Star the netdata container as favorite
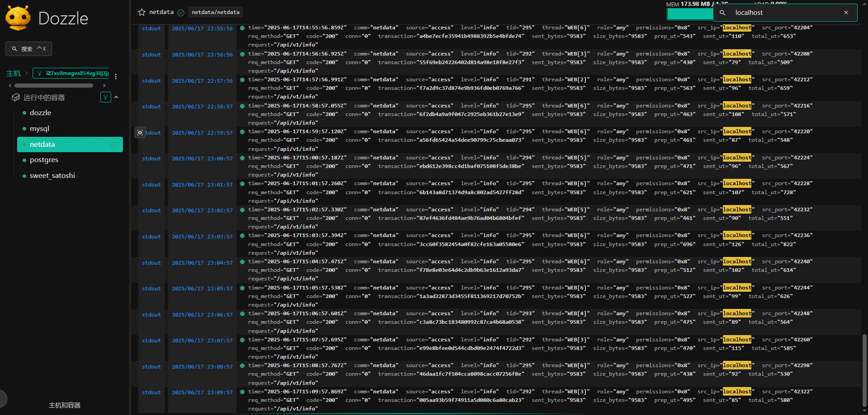This screenshot has width=868, height=415. (x=142, y=12)
